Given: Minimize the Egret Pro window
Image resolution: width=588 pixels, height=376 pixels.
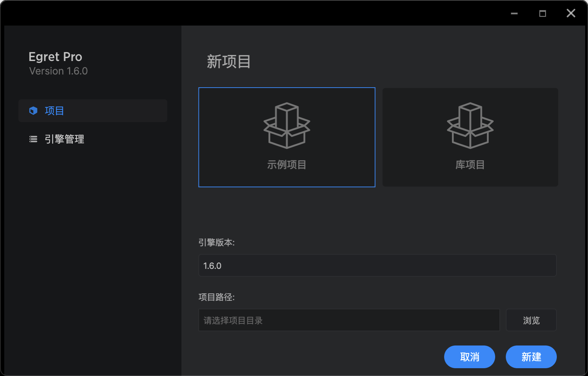Looking at the screenshot, I should point(514,13).
